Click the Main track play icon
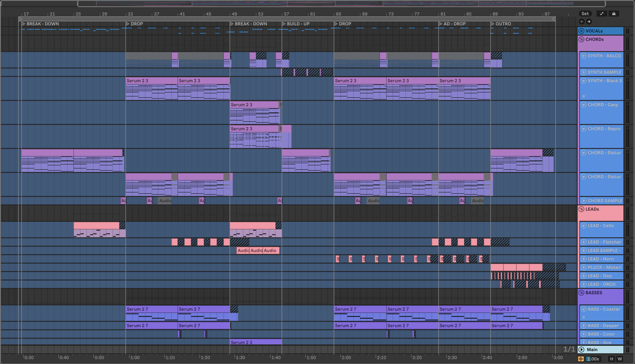This screenshot has width=635, height=364. [x=581, y=350]
